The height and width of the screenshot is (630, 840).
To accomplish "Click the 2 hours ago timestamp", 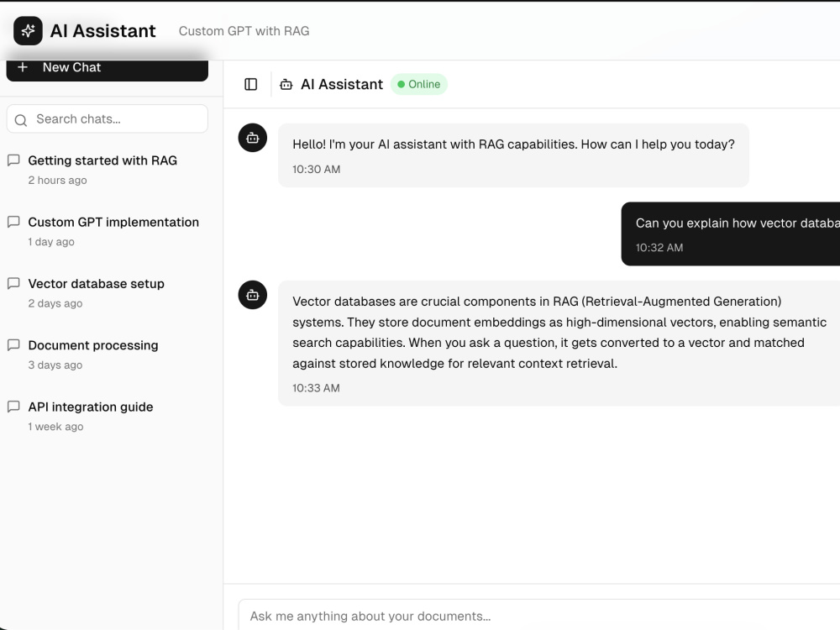I will click(x=57, y=181).
